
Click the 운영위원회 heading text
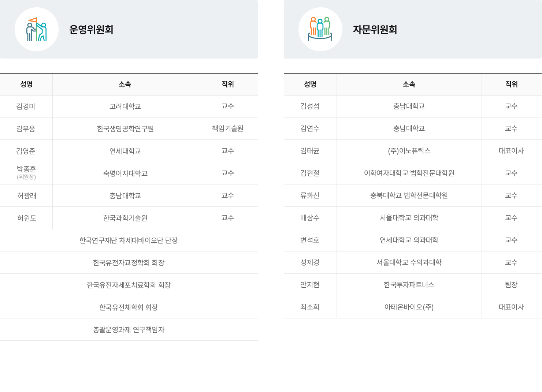coord(91,29)
